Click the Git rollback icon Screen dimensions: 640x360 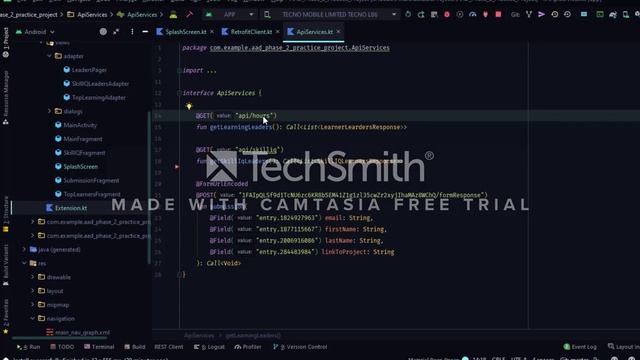click(567, 15)
